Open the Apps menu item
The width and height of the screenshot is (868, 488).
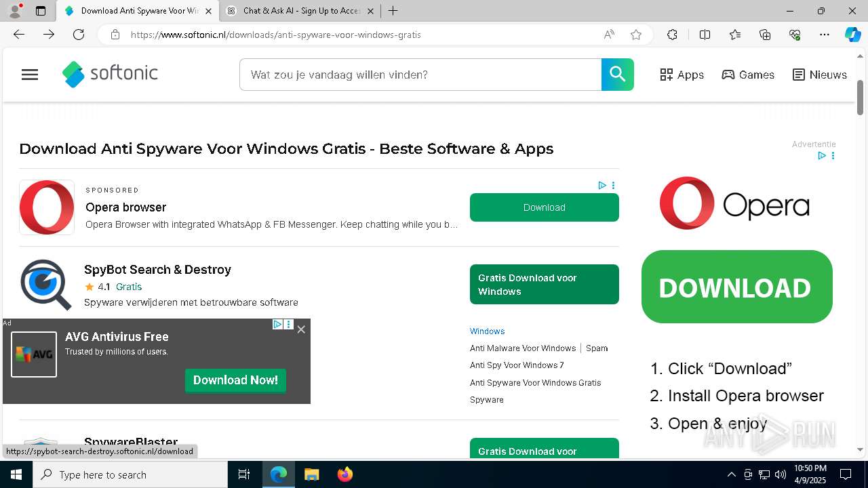point(682,75)
